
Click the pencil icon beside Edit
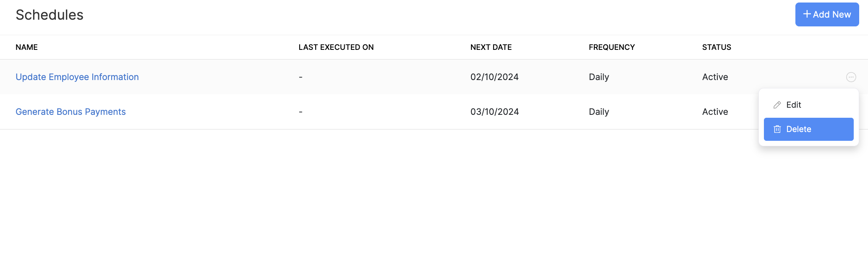[x=777, y=105]
